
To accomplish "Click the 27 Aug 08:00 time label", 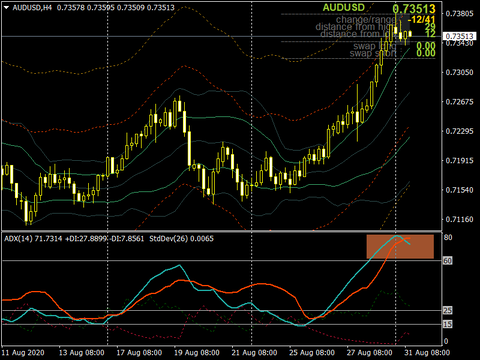I will pos(370,353).
